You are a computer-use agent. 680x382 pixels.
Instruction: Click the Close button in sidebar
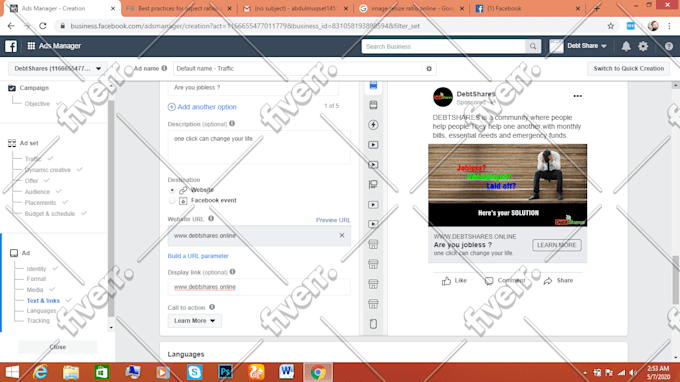[x=58, y=347]
